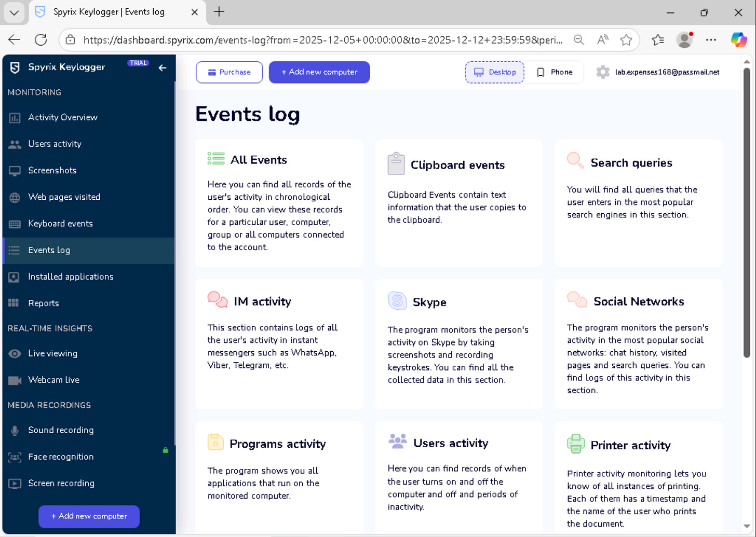The height and width of the screenshot is (537, 756).
Task: Open Reports in sidebar
Action: [x=44, y=304]
